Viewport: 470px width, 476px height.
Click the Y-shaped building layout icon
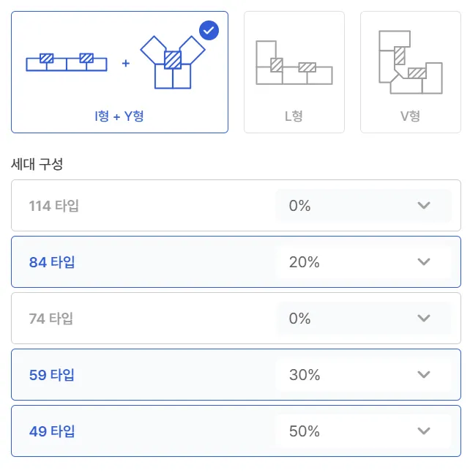[x=172, y=62]
